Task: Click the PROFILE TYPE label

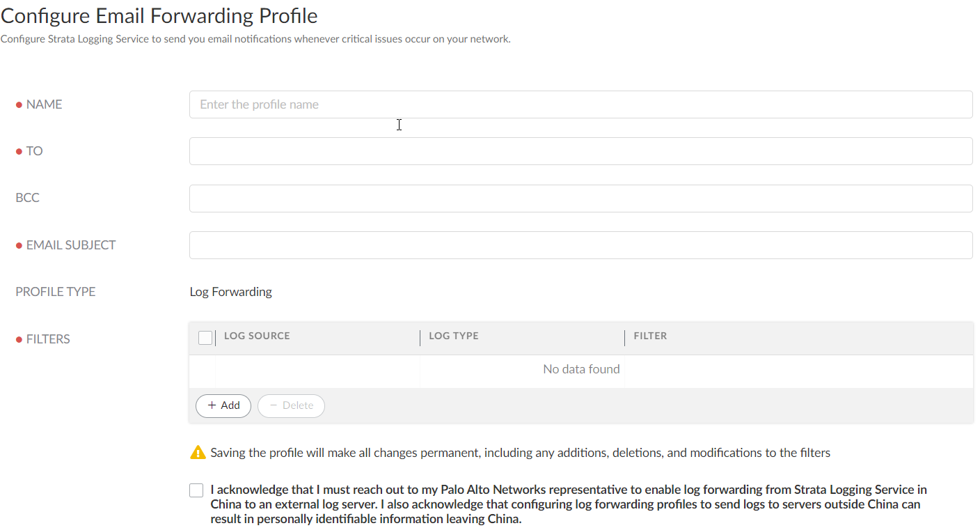Action: pyautogui.click(x=56, y=292)
